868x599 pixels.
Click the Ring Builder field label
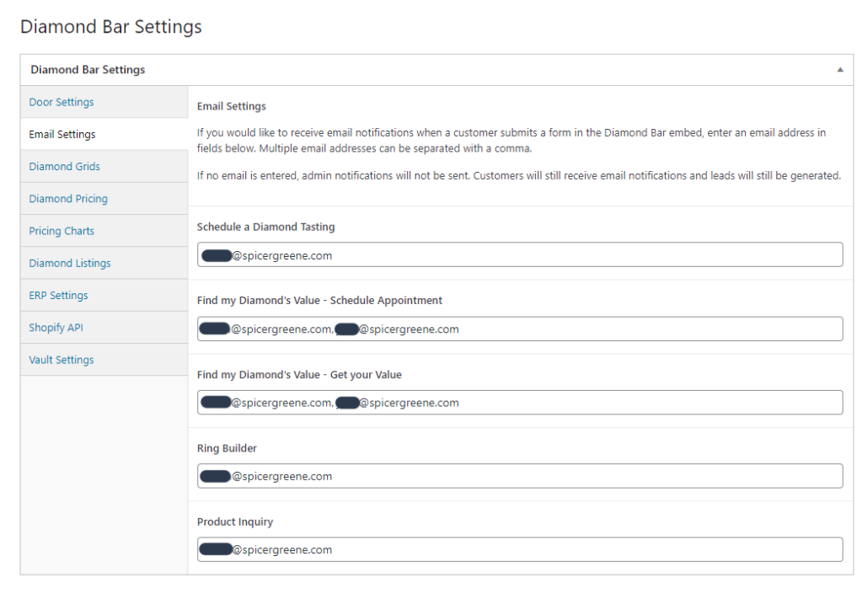227,448
